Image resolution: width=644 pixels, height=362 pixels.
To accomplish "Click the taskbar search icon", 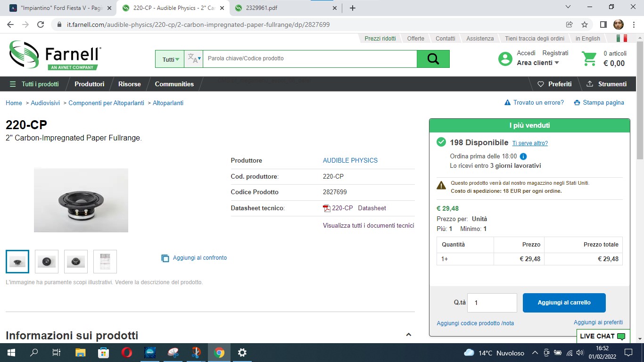I will tap(34, 353).
